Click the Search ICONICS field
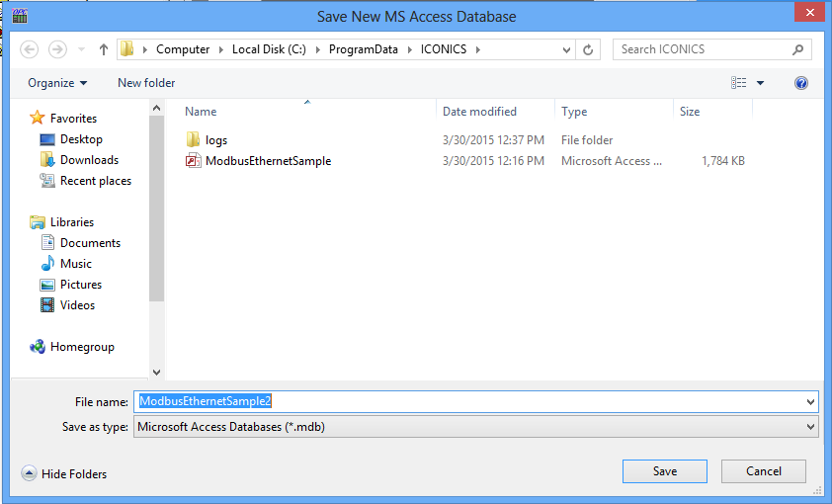832x504 pixels. pos(702,49)
